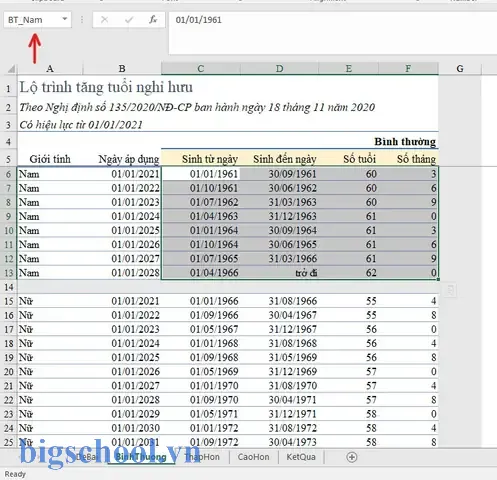This screenshot has height=480, width=497.
Task: Click the 'Có hiệu lực từ 01/01/2021' cell
Action: point(81,125)
